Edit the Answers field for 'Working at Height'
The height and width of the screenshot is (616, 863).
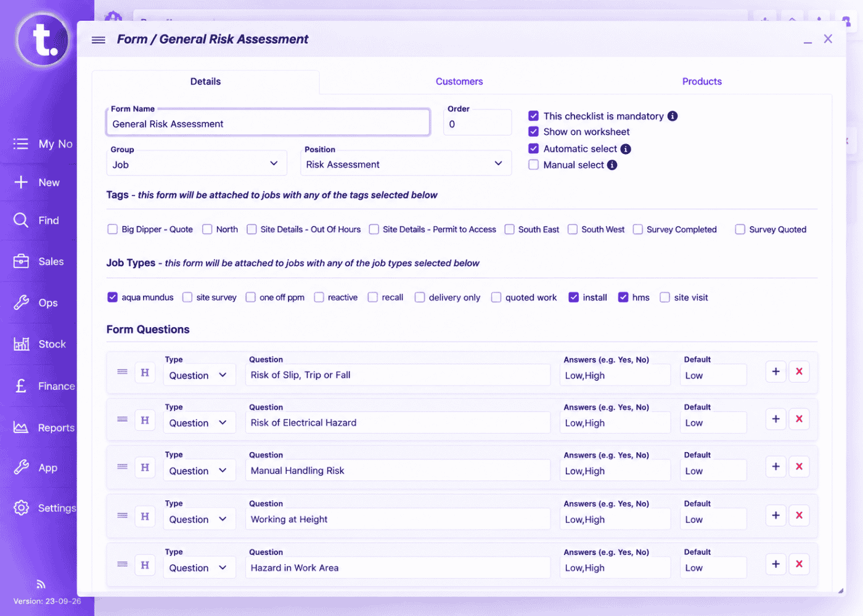(x=615, y=519)
